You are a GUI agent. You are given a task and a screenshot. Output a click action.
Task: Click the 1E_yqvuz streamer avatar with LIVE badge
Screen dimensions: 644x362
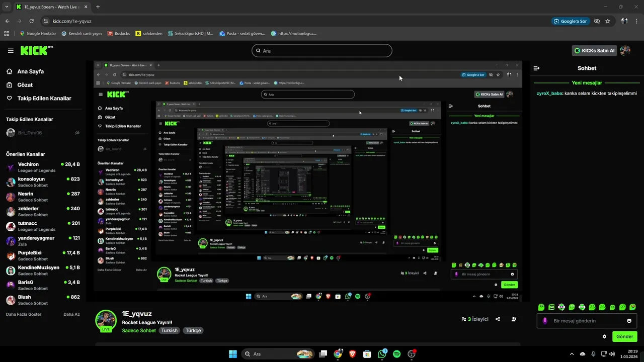pyautogui.click(x=106, y=321)
